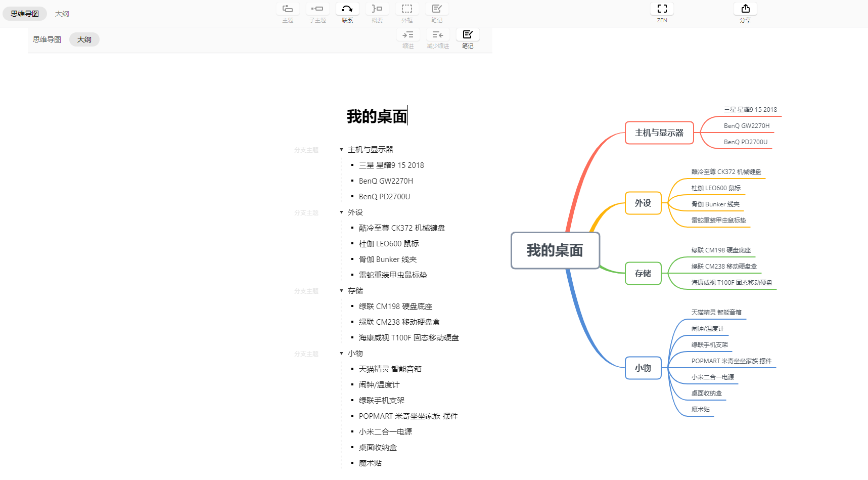The image size is (868, 480).
Task: Select map subtopic POPMART 米奇坐坐家族 摆件
Action: point(732,361)
